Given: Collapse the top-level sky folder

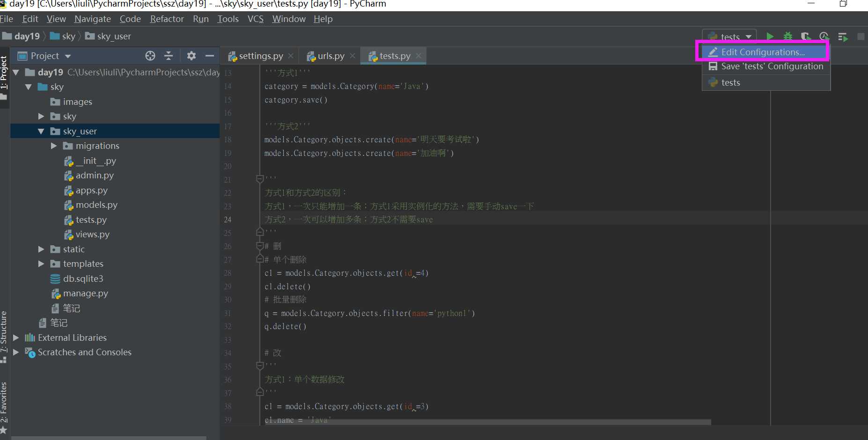Looking at the screenshot, I should point(29,87).
